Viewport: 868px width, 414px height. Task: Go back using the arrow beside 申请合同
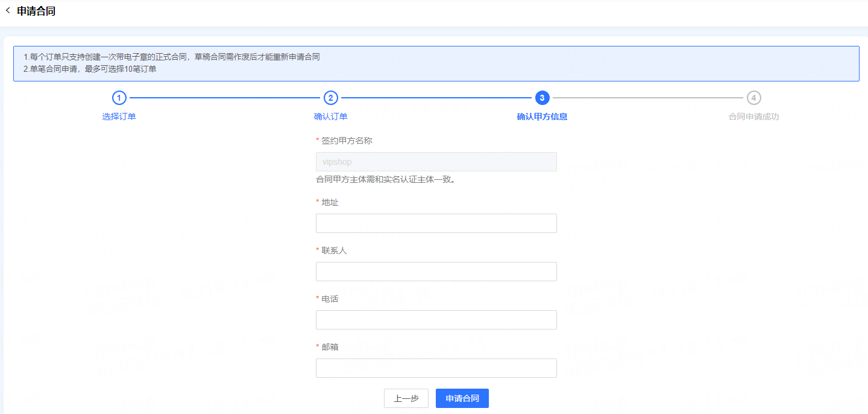8,10
